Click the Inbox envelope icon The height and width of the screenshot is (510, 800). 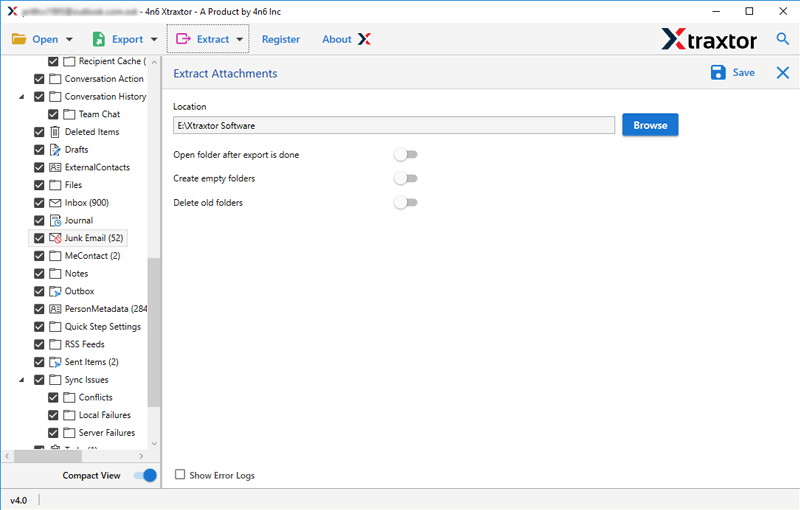[x=55, y=203]
